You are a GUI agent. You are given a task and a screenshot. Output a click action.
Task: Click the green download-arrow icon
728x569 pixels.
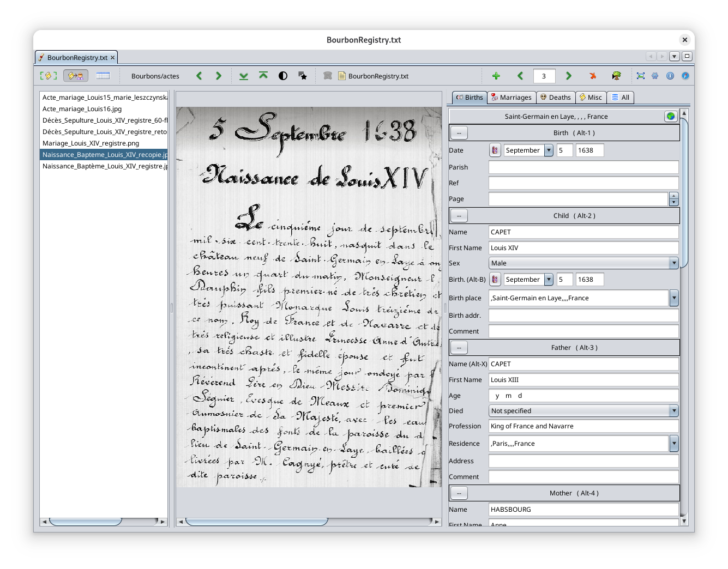click(244, 76)
